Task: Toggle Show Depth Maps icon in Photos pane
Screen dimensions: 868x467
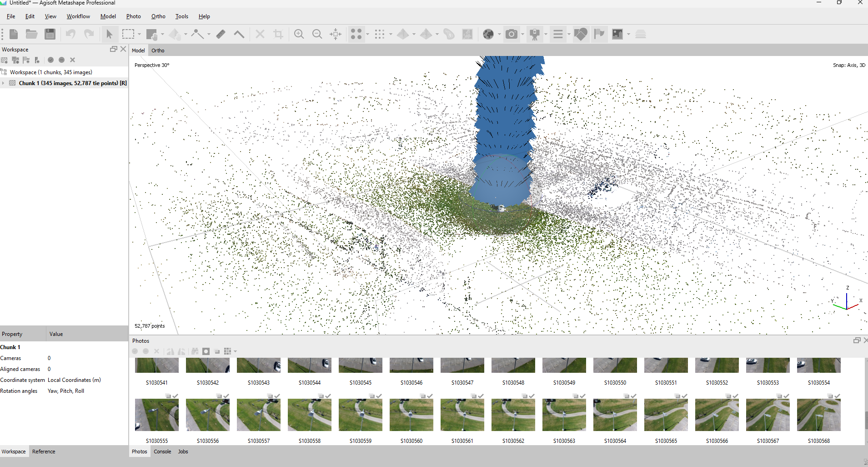Action: 217,351
